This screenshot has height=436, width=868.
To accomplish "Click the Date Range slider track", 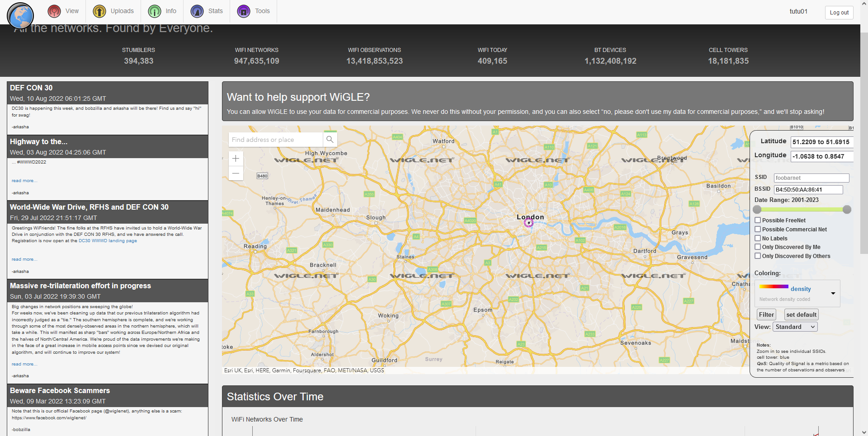I will (802, 209).
